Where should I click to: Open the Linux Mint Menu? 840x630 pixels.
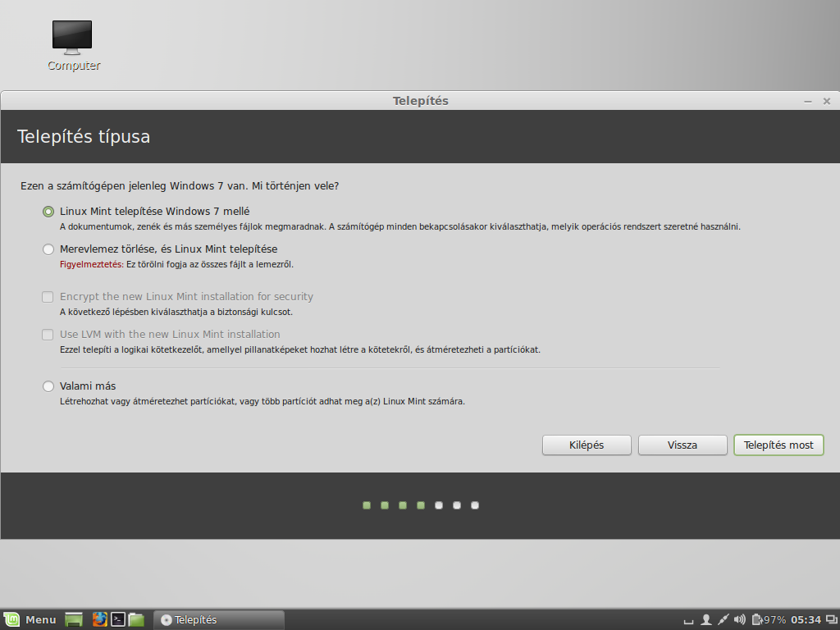point(30,620)
